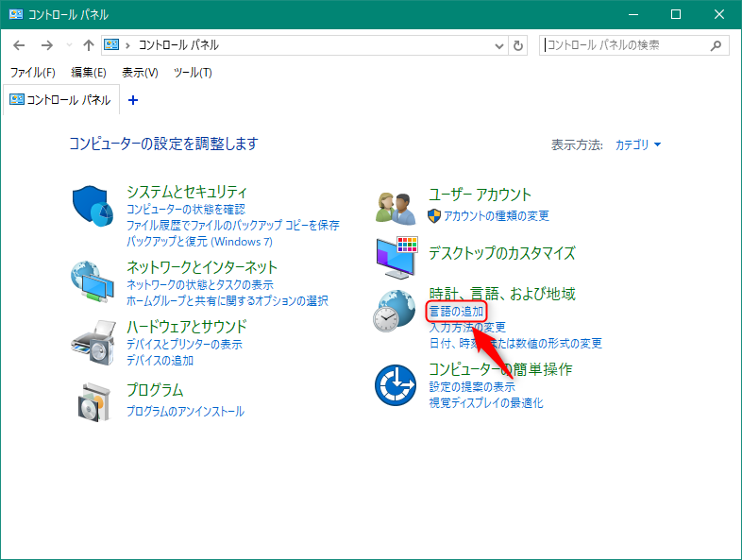This screenshot has height=560, width=742.
Task: Click the address bar path コントロール パネル
Action: coord(178,45)
